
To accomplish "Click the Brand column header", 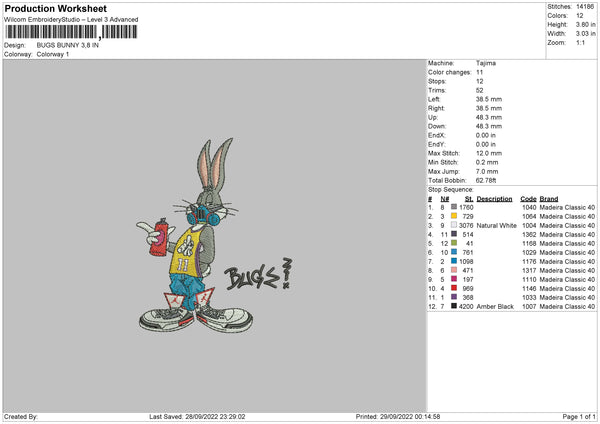I will [x=549, y=198].
